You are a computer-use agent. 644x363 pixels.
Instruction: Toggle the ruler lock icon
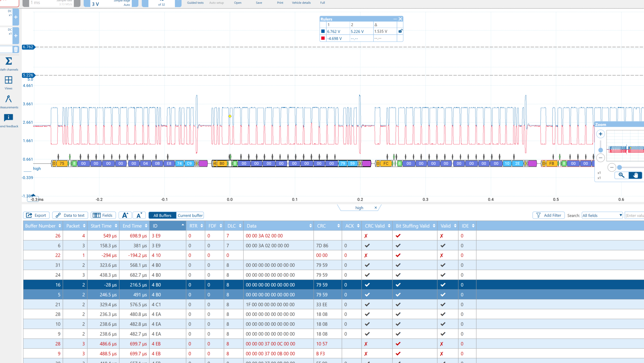tap(400, 31)
